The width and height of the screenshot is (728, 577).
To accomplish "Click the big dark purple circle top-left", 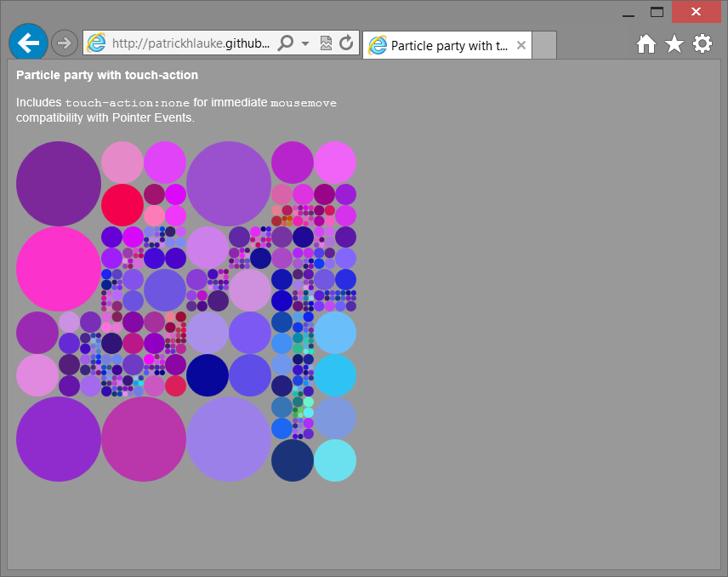I will [58, 183].
